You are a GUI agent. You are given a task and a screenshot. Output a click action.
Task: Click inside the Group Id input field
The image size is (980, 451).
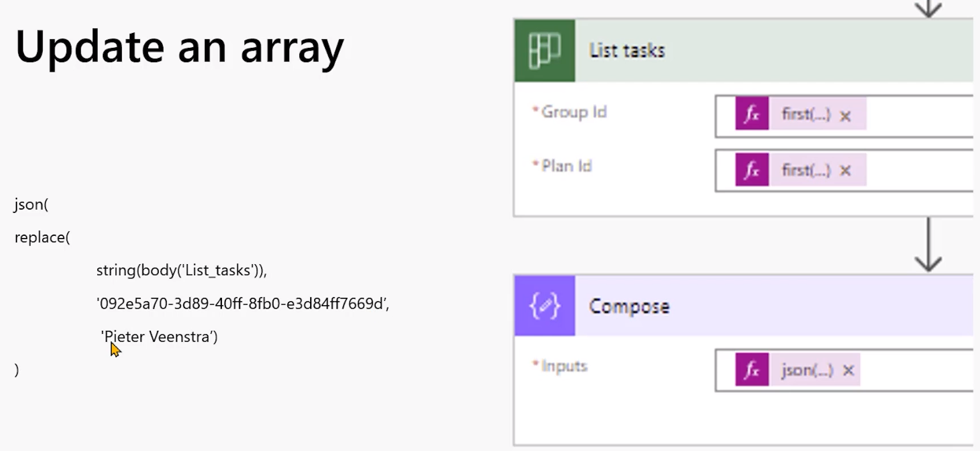919,116
